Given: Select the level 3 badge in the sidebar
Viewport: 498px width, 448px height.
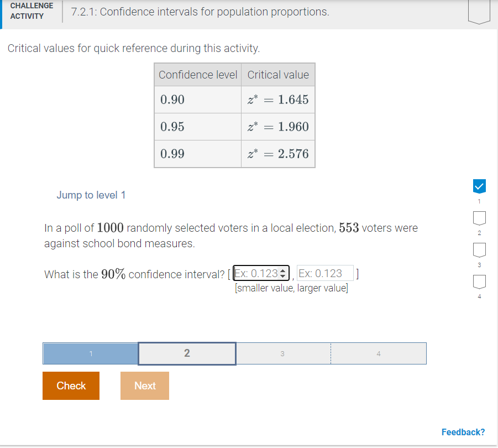Looking at the screenshot, I should (x=479, y=249).
